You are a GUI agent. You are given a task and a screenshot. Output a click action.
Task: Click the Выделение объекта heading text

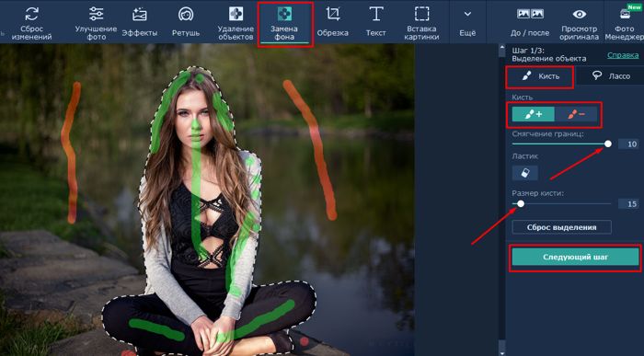(549, 59)
